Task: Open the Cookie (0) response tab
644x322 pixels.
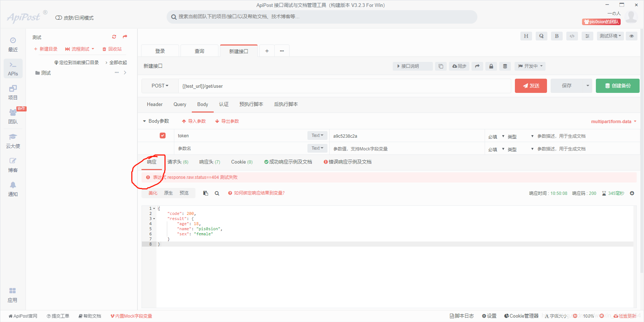Action: click(x=242, y=162)
